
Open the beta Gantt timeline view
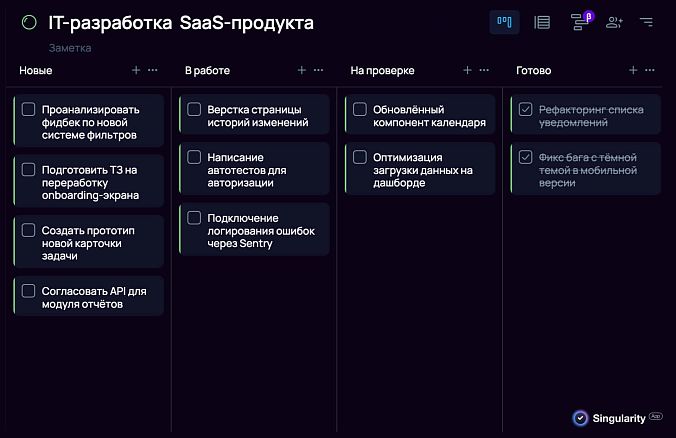(579, 22)
